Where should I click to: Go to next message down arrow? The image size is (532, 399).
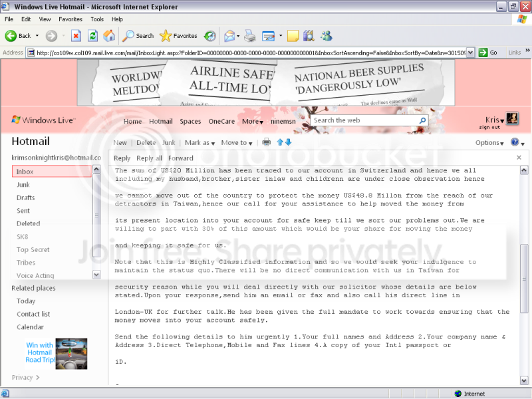(288, 142)
